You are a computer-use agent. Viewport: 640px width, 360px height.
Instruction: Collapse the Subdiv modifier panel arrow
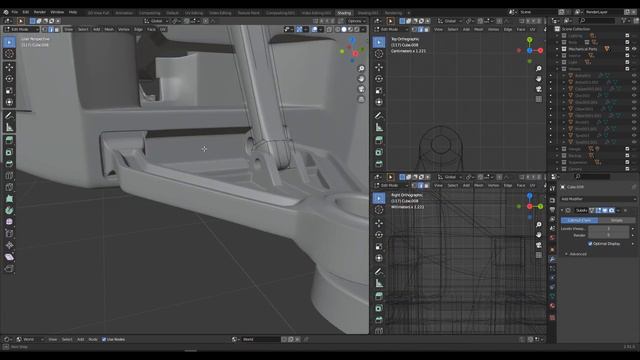tap(562, 211)
